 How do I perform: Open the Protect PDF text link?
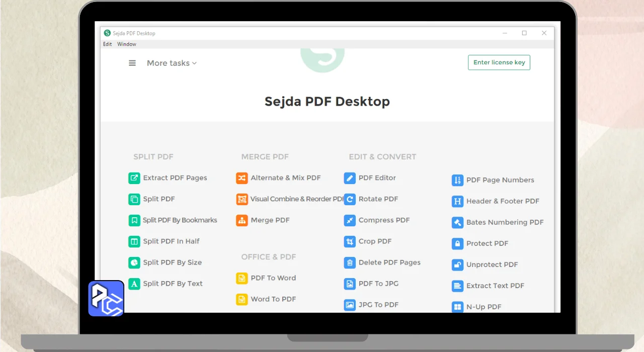pos(488,243)
